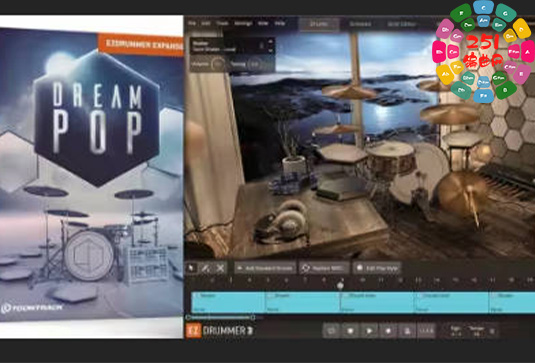
Task: Click preset up arrow for previous kit
Action: pos(271,41)
